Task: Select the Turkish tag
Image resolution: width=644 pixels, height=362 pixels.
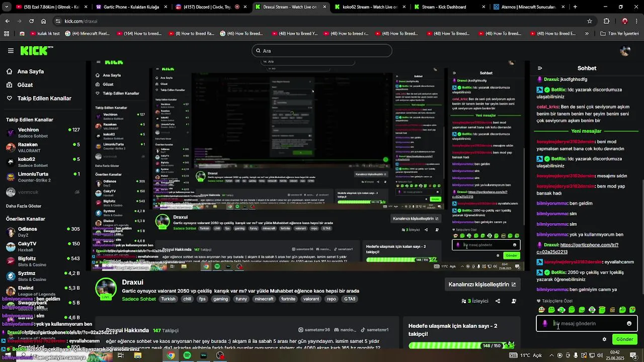Action: pyautogui.click(x=169, y=299)
